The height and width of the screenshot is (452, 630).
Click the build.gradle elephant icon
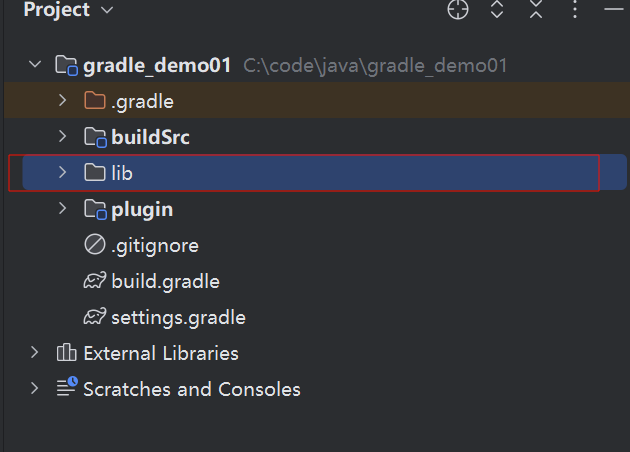(x=95, y=280)
